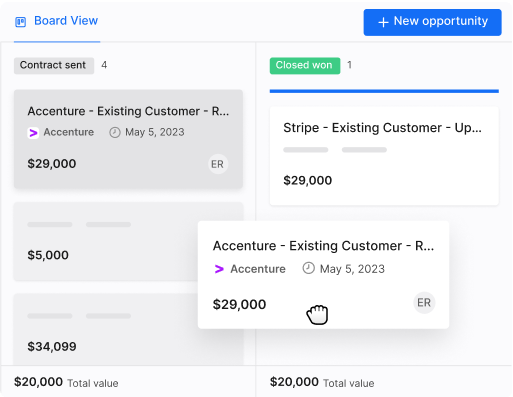Click Contract sent column count 4

pos(104,65)
